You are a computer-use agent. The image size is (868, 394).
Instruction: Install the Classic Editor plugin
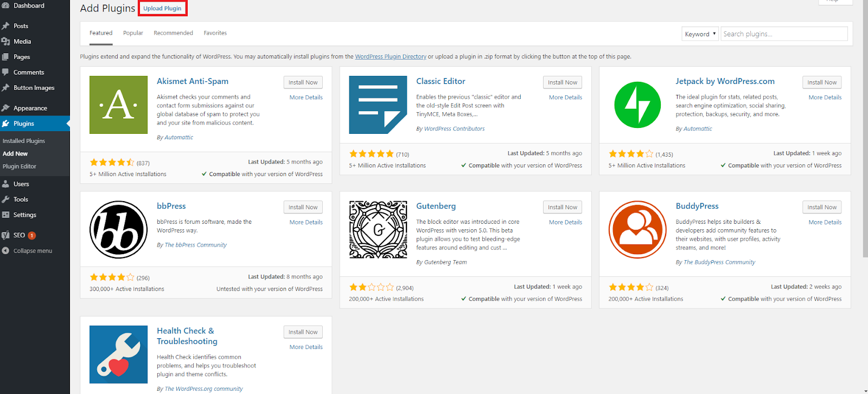(x=563, y=82)
